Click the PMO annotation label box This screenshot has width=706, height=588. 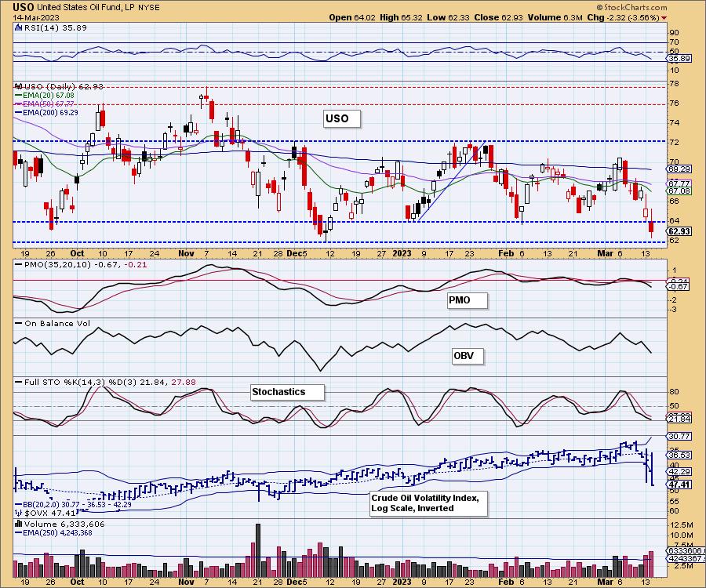pyautogui.click(x=468, y=300)
